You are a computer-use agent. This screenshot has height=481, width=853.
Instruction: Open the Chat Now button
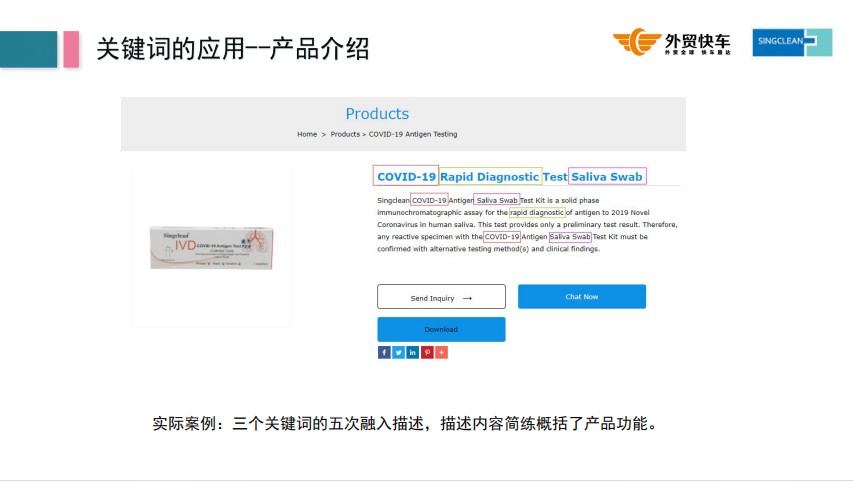point(582,297)
